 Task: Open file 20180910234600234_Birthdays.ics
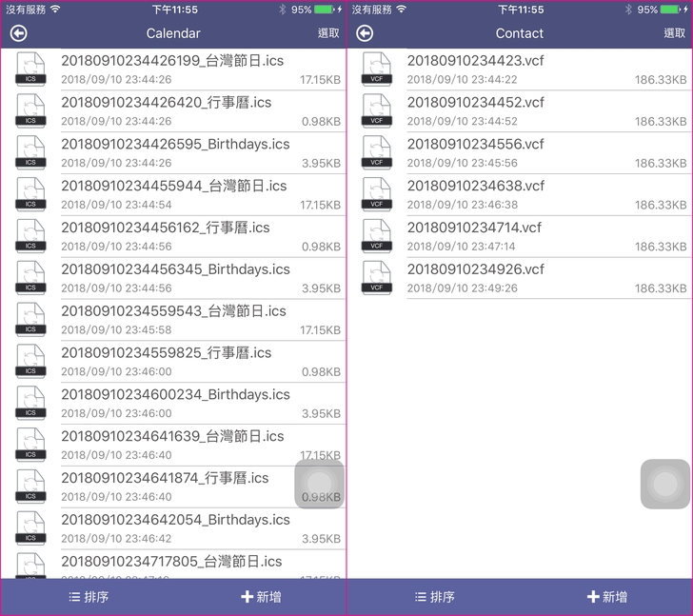point(173,404)
